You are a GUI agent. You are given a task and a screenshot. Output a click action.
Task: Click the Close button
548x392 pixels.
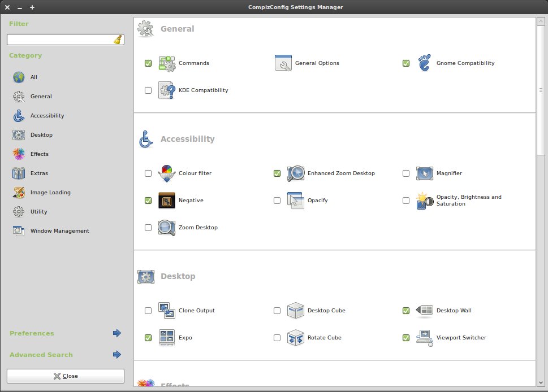[66, 376]
